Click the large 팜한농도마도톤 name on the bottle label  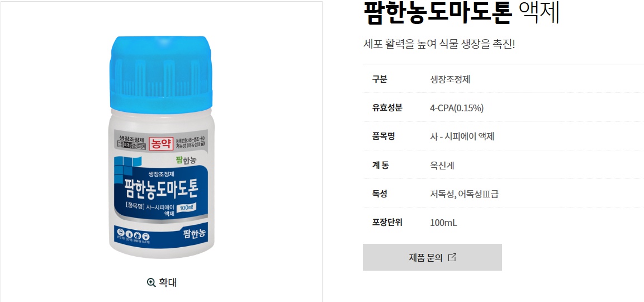pos(161,189)
